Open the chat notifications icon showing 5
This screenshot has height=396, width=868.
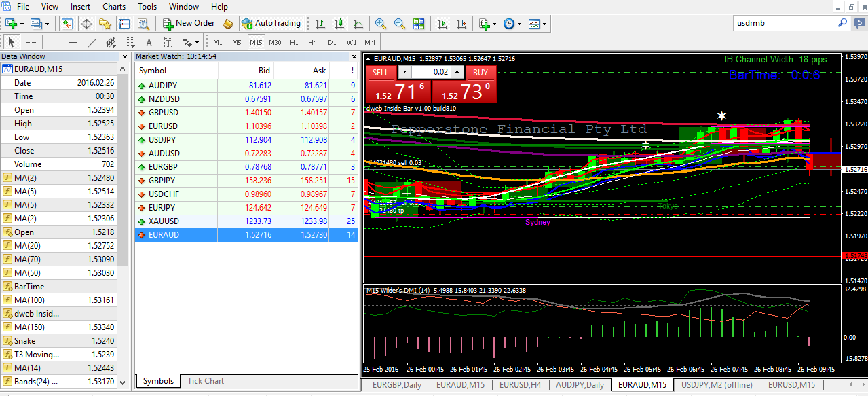click(858, 23)
